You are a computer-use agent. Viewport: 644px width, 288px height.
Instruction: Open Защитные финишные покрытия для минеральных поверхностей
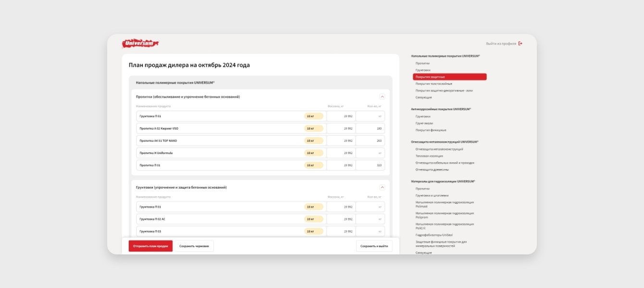click(x=441, y=243)
